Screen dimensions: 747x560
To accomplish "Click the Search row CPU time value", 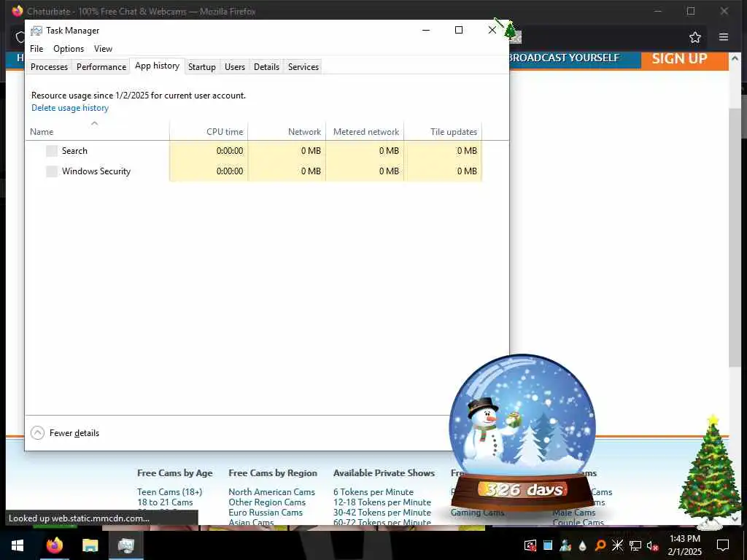I will pyautogui.click(x=230, y=151).
